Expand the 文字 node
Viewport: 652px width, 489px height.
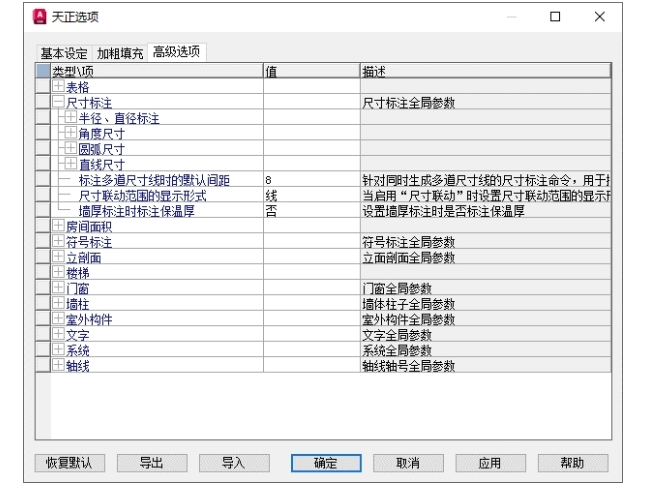tap(58, 334)
